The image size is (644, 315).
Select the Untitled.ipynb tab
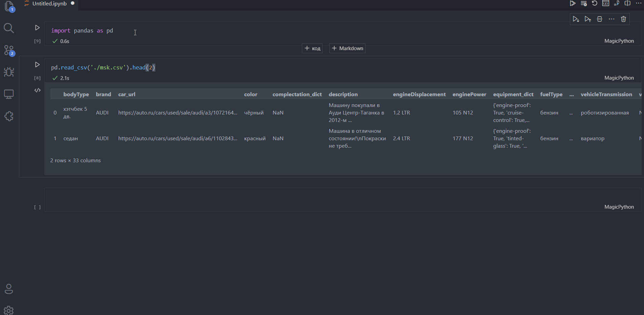click(x=49, y=4)
